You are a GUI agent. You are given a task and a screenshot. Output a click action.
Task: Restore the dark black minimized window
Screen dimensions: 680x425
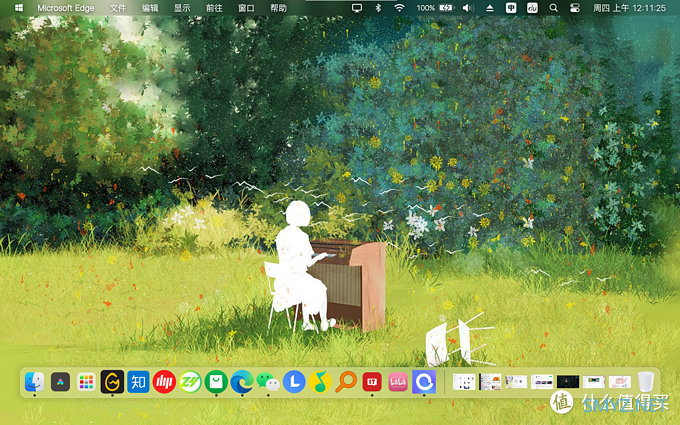click(x=568, y=382)
